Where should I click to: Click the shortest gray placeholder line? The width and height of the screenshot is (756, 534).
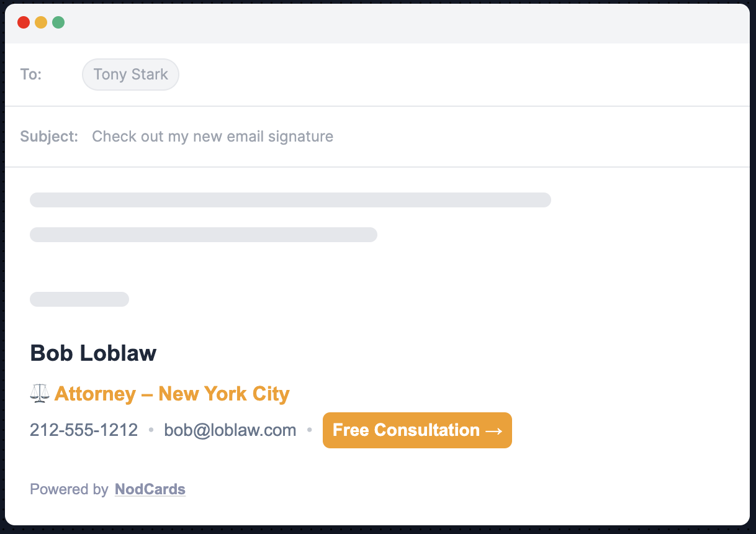[x=79, y=299]
